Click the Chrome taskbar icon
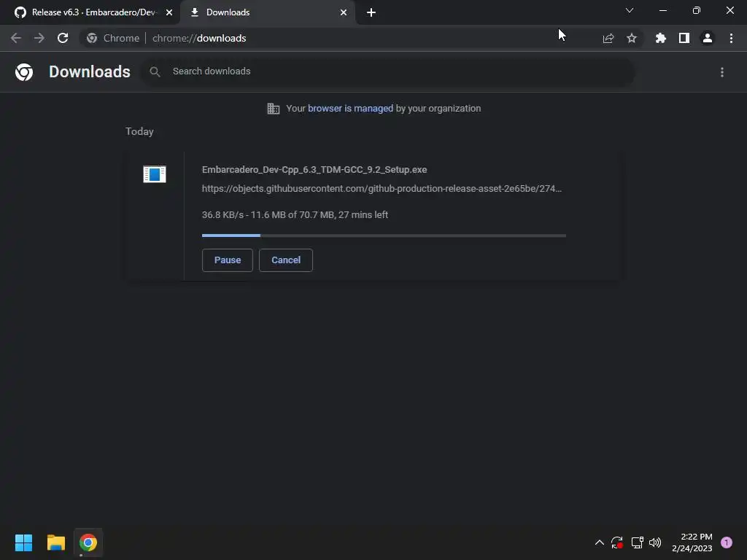The image size is (747, 560). click(x=88, y=542)
